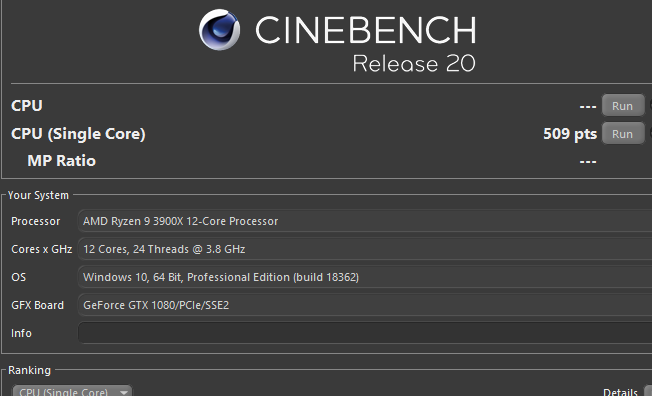Click the CINEBENCH title text
Viewport: 652px width, 396px height.
(366, 30)
